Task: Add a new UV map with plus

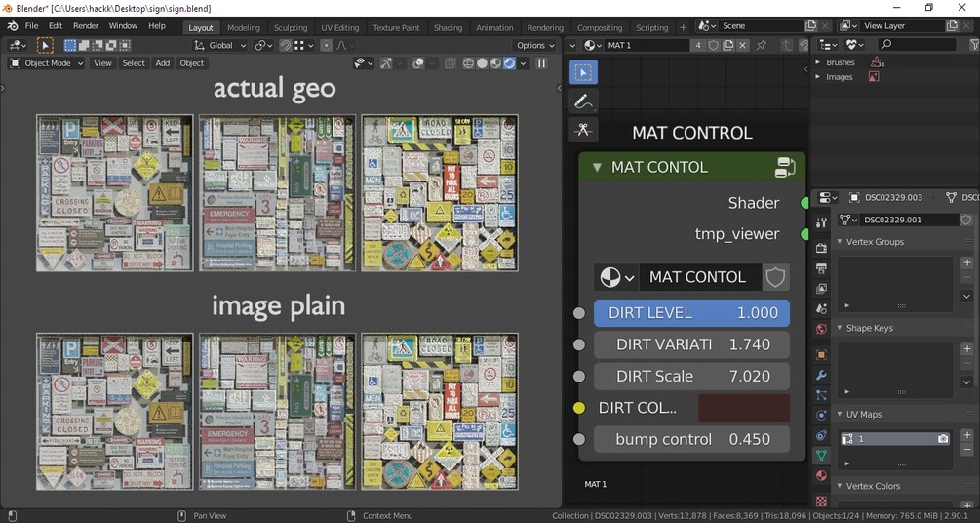Action: coord(967,435)
